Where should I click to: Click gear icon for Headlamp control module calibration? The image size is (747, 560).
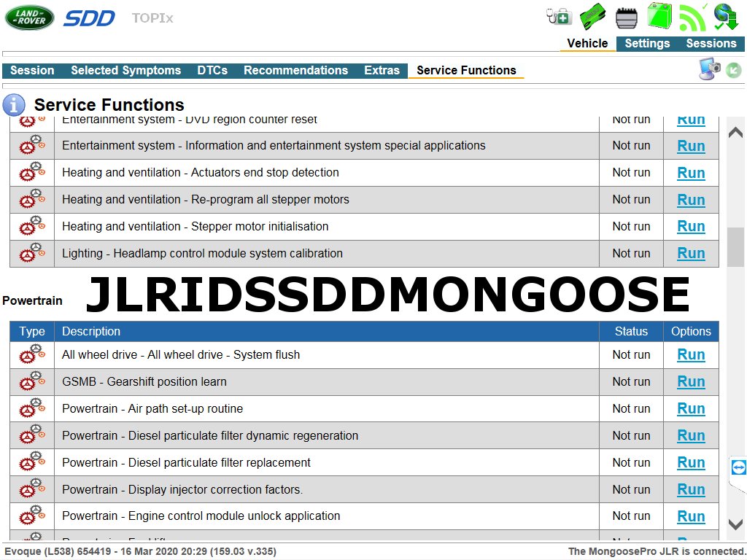point(32,253)
